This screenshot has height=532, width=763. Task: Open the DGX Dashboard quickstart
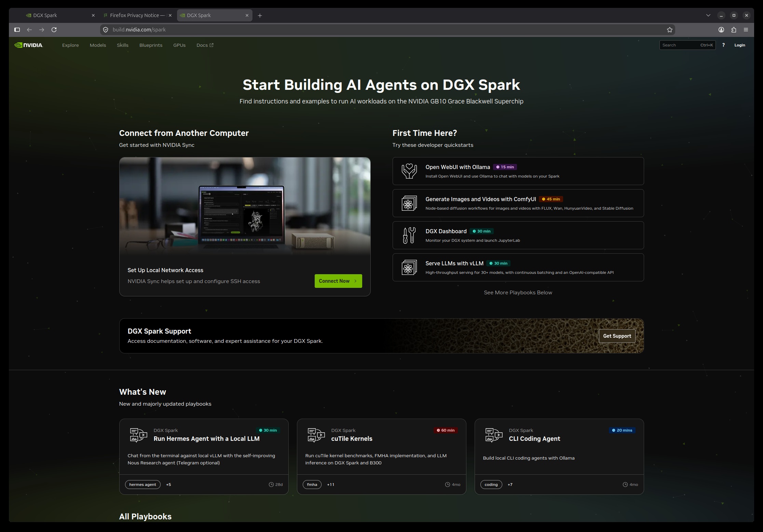click(x=518, y=235)
